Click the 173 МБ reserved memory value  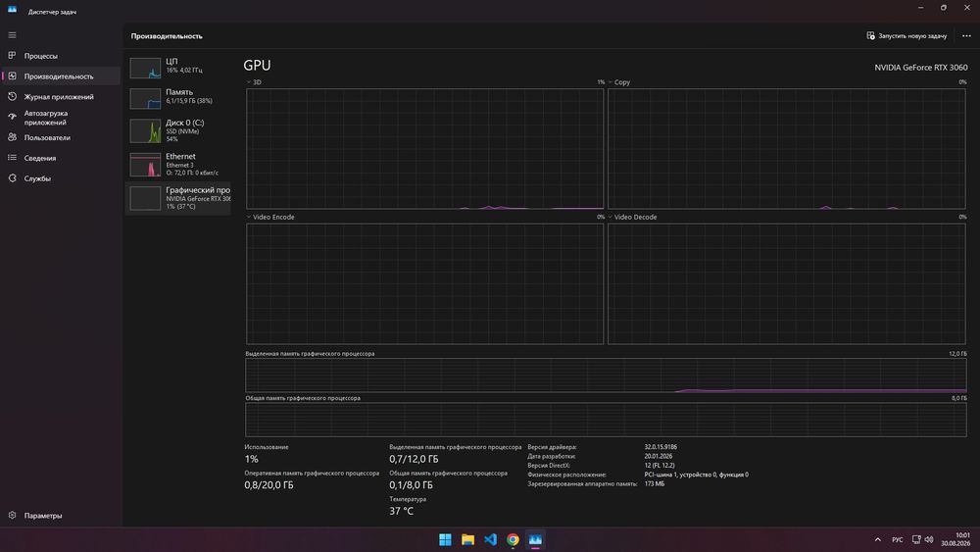(x=655, y=484)
